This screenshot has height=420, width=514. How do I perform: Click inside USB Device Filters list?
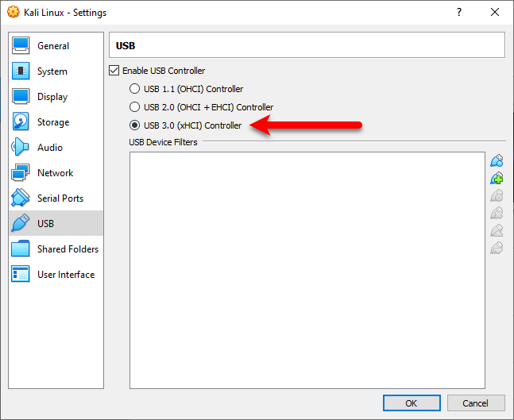pyautogui.click(x=307, y=270)
